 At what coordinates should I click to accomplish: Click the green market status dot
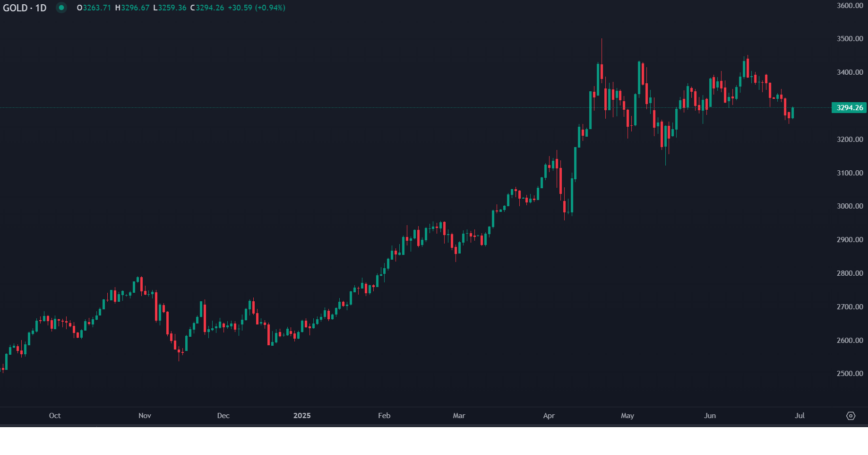coord(61,8)
